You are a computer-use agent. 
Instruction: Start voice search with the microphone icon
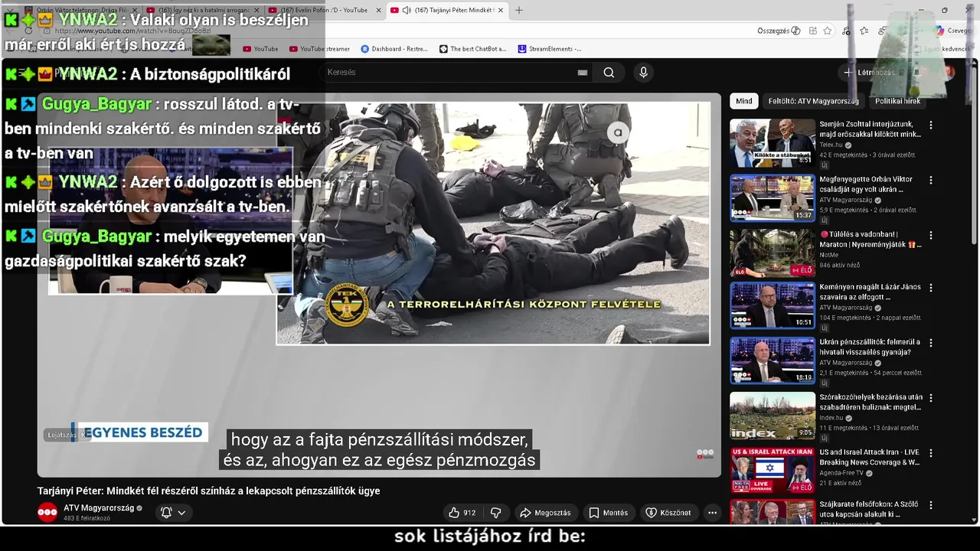(643, 73)
